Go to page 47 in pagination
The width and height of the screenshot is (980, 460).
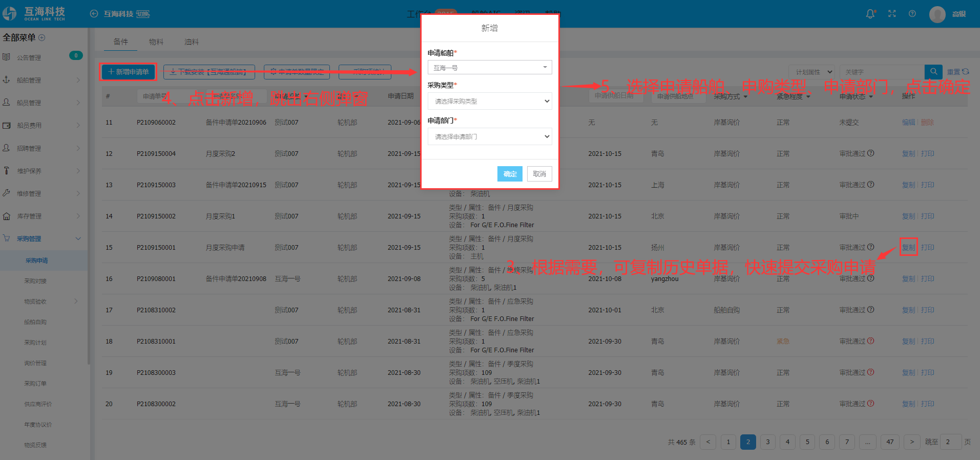(x=890, y=442)
